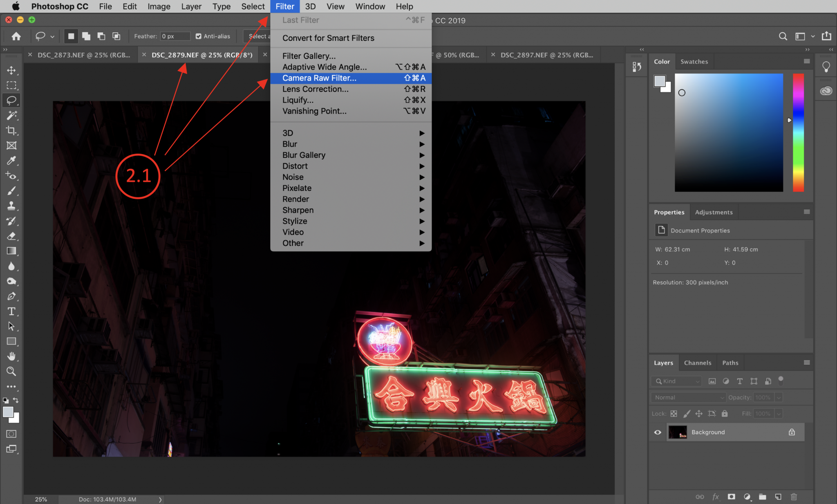
Task: Click the Feather input field
Action: (x=175, y=36)
